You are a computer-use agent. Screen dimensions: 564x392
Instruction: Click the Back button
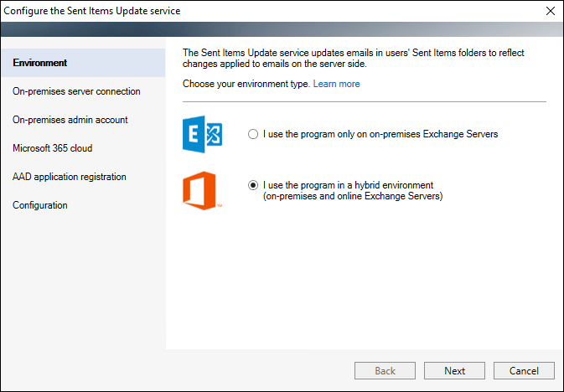pyautogui.click(x=385, y=370)
